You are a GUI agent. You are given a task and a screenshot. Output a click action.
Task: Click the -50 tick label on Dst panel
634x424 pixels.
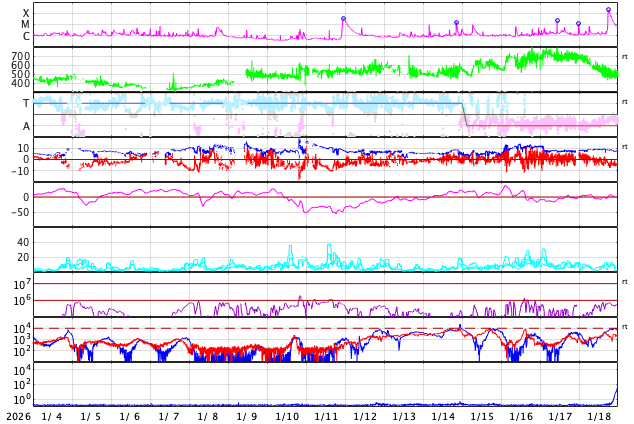point(19,212)
